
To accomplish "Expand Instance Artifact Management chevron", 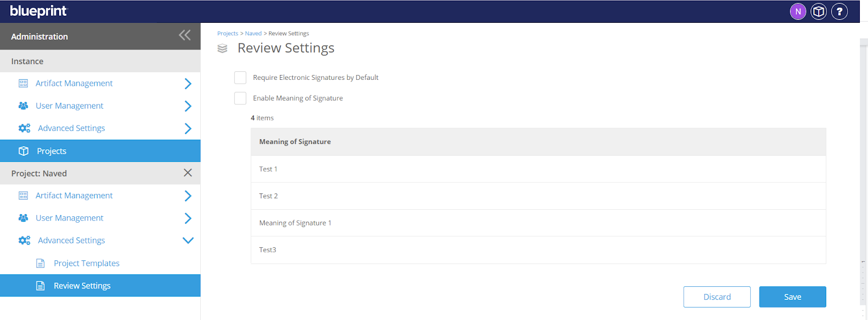I will coord(188,84).
